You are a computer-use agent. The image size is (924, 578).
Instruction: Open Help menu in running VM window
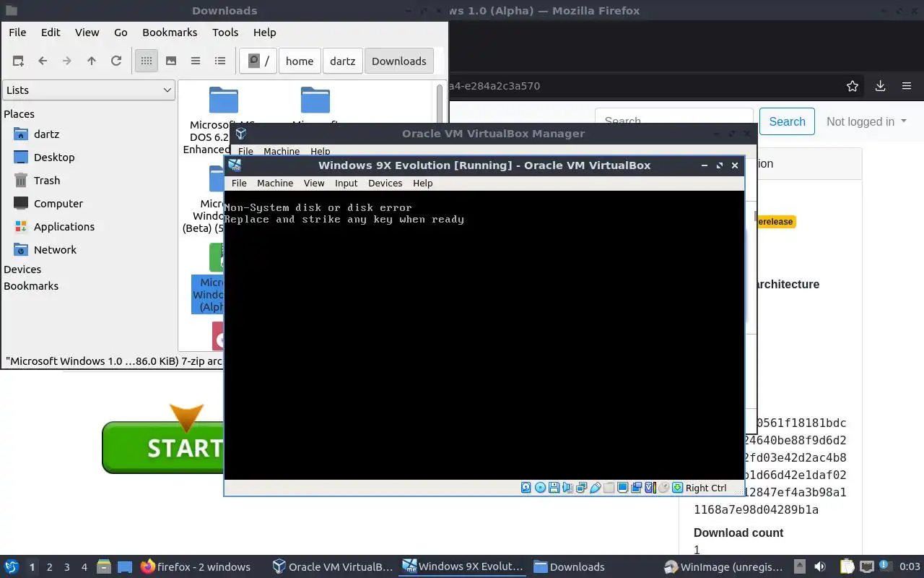tap(422, 184)
